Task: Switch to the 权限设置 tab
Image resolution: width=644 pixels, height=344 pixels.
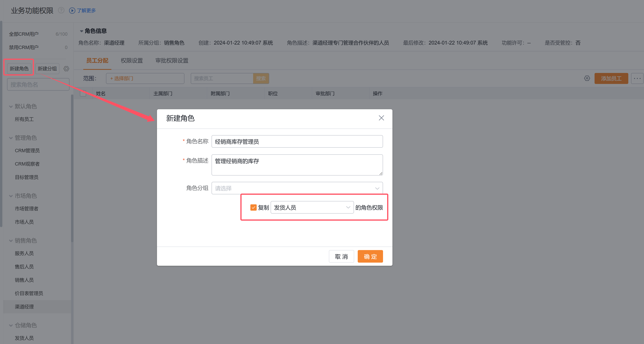Action: (132, 60)
